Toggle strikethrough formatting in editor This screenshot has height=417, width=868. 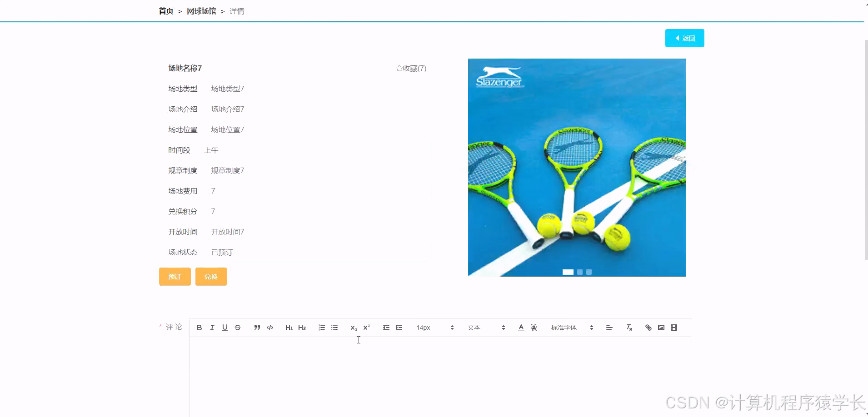tap(237, 328)
